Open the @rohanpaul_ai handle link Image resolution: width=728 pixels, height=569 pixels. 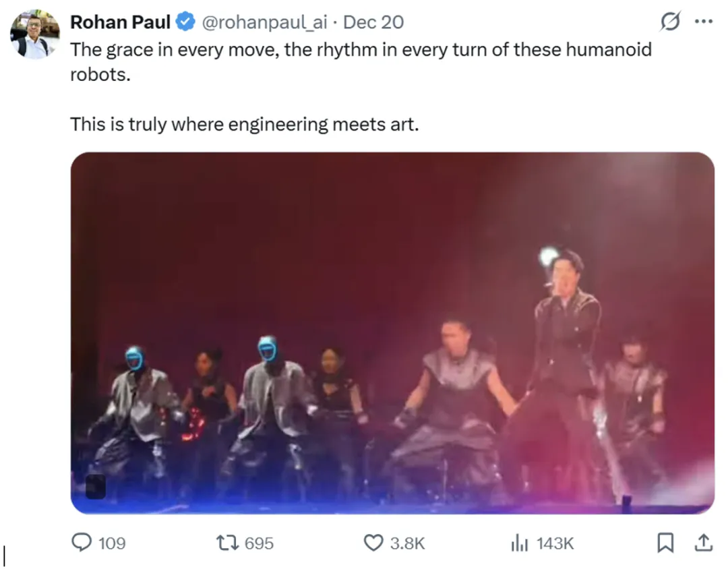click(x=265, y=22)
